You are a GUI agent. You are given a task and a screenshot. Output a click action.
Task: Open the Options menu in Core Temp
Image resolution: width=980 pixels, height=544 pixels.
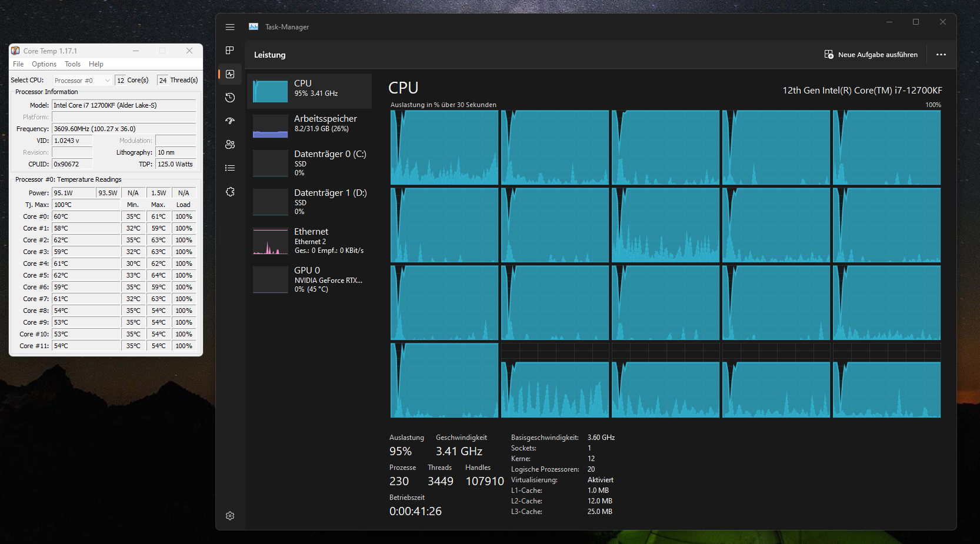tap(44, 64)
